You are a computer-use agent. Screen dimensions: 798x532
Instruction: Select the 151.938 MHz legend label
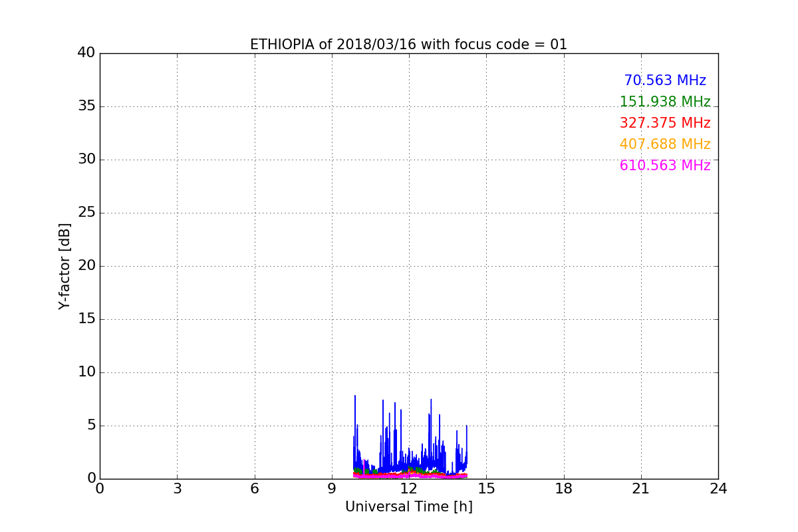click(665, 102)
